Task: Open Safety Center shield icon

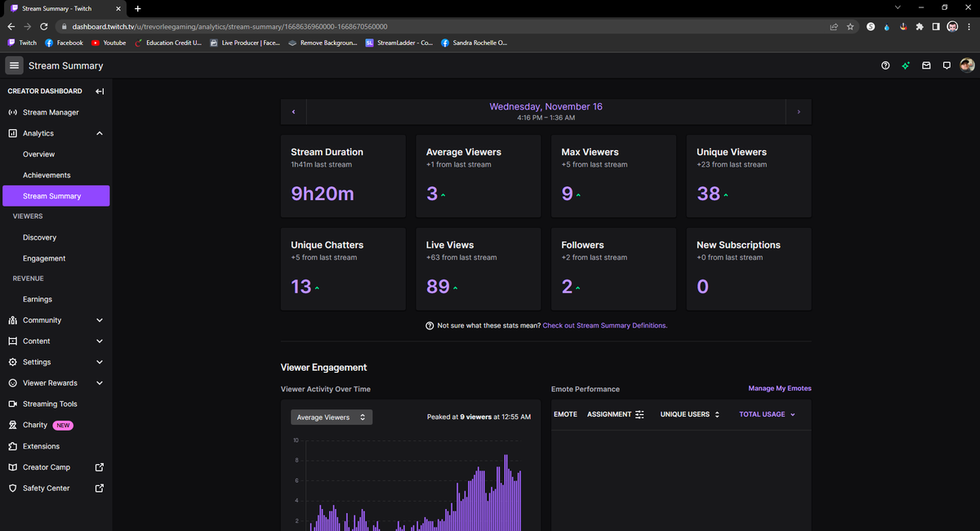Action: [13, 489]
